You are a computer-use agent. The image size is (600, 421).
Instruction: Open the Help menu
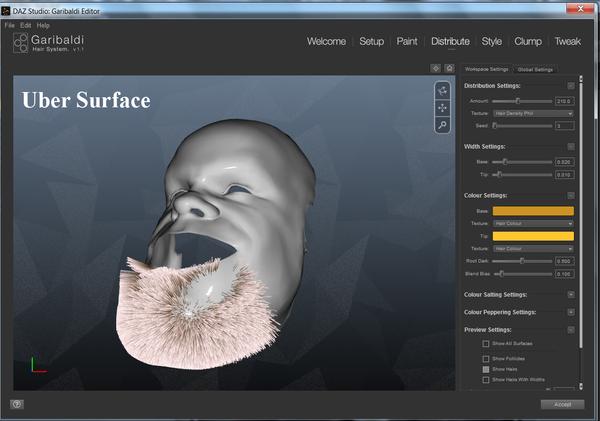(43, 25)
